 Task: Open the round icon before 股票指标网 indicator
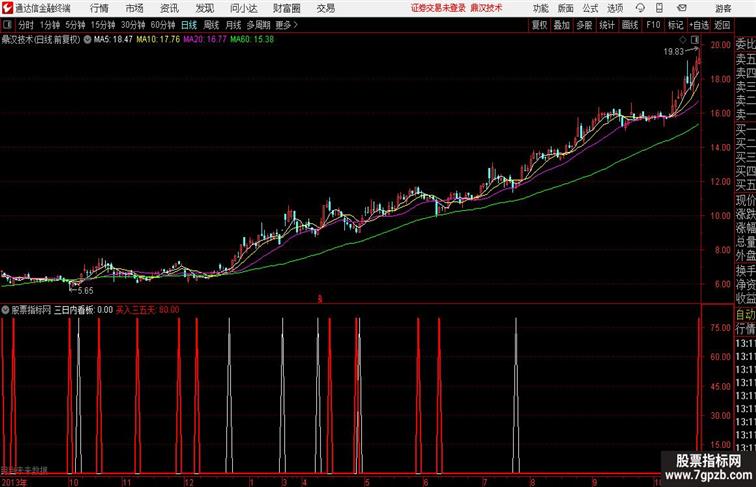coord(5,310)
